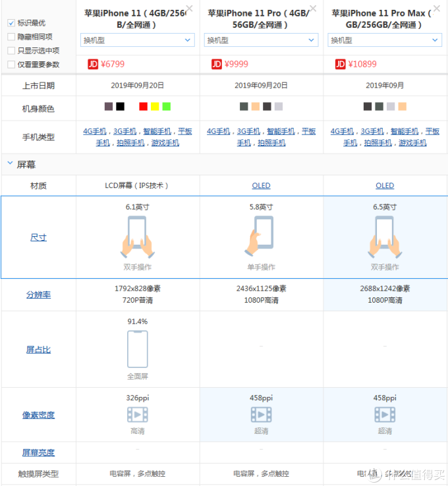Select LCD屏幕（IPS技术）text

pyautogui.click(x=136, y=185)
